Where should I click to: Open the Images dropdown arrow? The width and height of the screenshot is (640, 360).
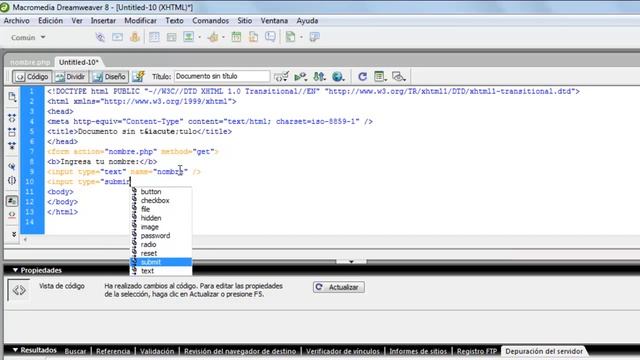click(199, 38)
